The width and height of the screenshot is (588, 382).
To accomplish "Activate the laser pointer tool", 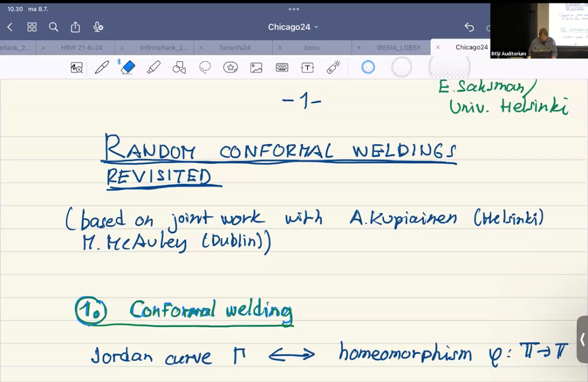I will (332, 67).
